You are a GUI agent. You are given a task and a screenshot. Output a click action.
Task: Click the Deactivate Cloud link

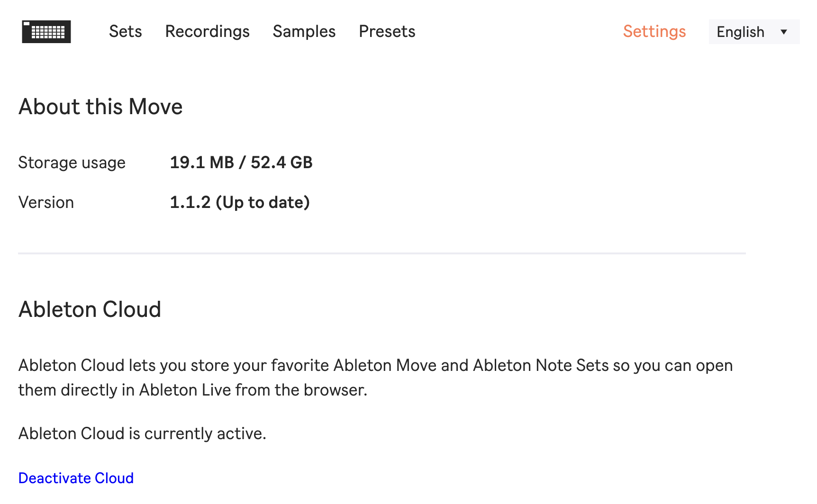(76, 478)
